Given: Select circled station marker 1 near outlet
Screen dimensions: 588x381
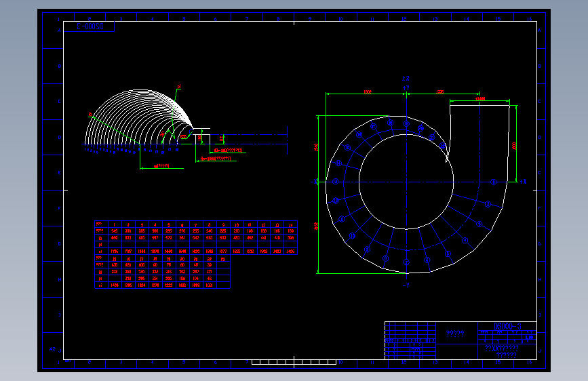Looking at the screenshot, I should click(x=494, y=182).
